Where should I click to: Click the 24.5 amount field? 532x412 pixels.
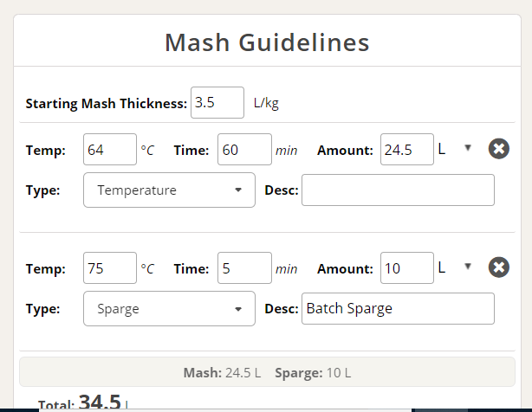[x=406, y=150]
